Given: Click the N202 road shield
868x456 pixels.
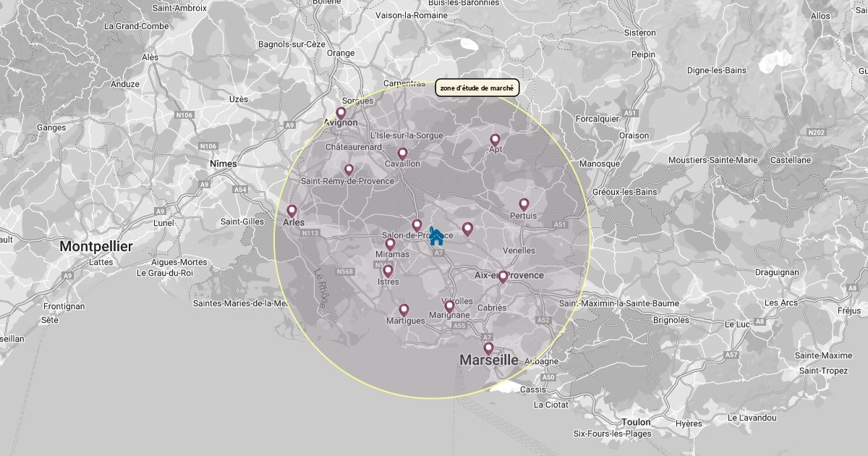Looking at the screenshot, I should [817, 132].
